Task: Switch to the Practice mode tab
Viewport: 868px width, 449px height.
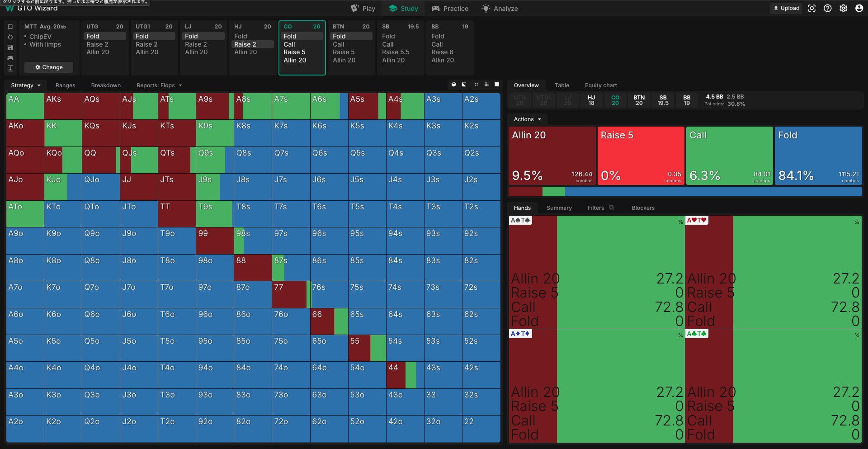Action: point(450,9)
